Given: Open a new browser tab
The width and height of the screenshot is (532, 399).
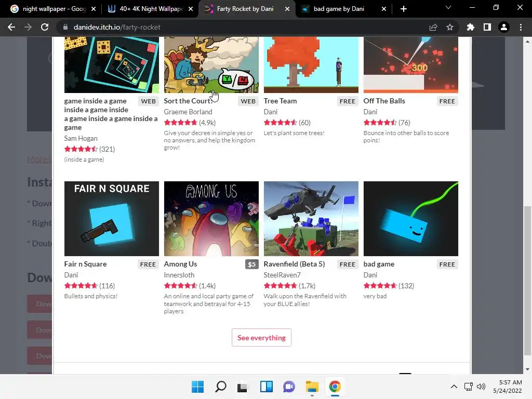Looking at the screenshot, I should click(x=403, y=9).
